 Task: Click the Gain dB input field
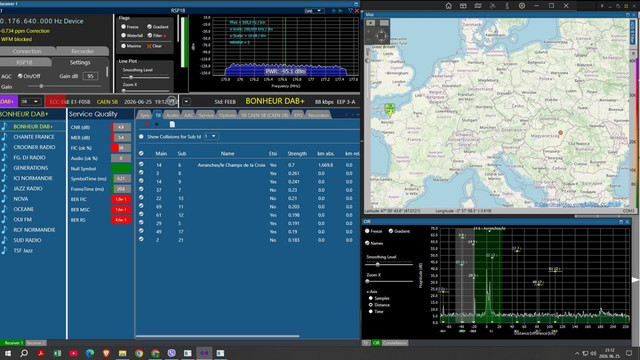click(90, 76)
